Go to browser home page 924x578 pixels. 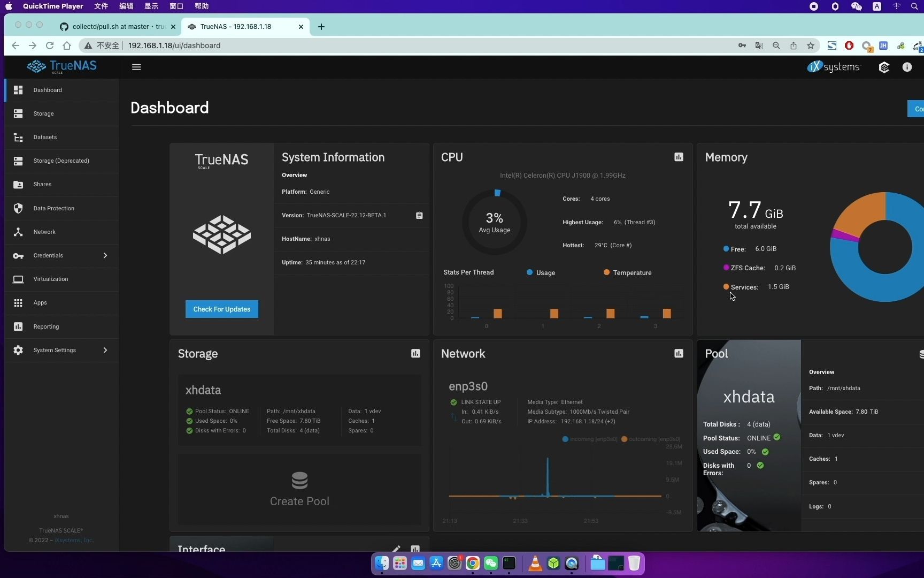[67, 45]
